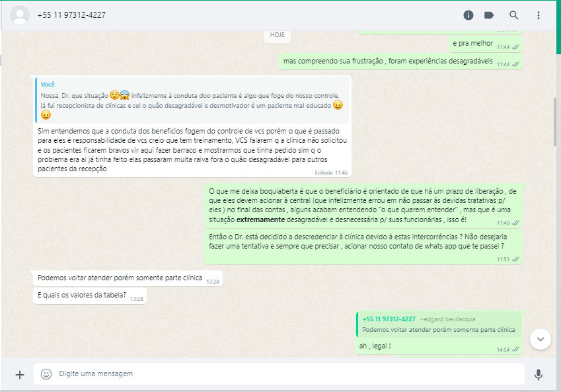Open the emoji picker

click(x=46, y=373)
